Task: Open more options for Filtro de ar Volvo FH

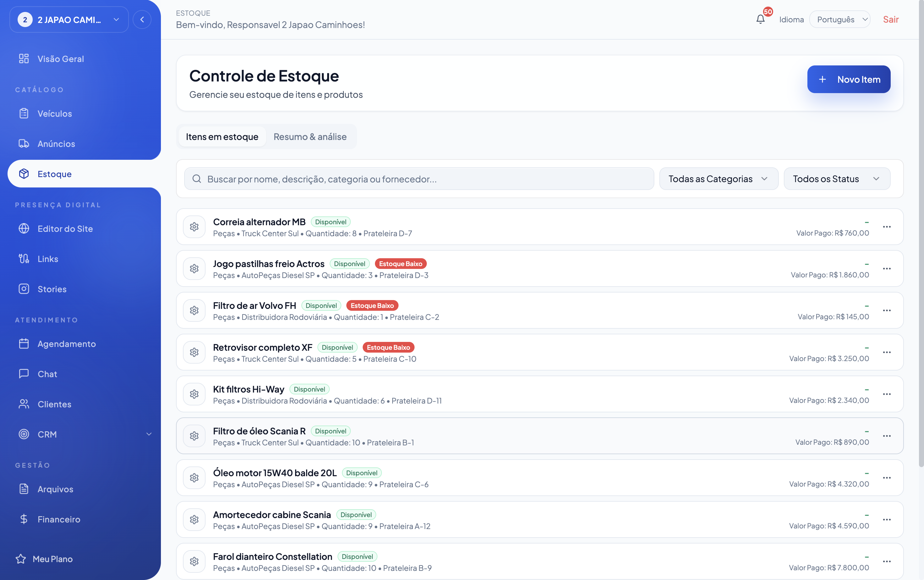Action: 887,310
